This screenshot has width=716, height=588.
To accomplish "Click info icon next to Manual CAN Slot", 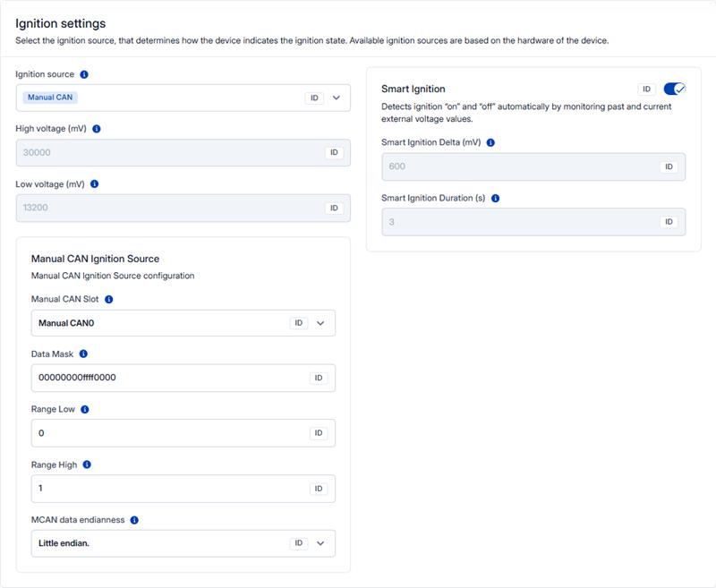I will click(x=109, y=299).
